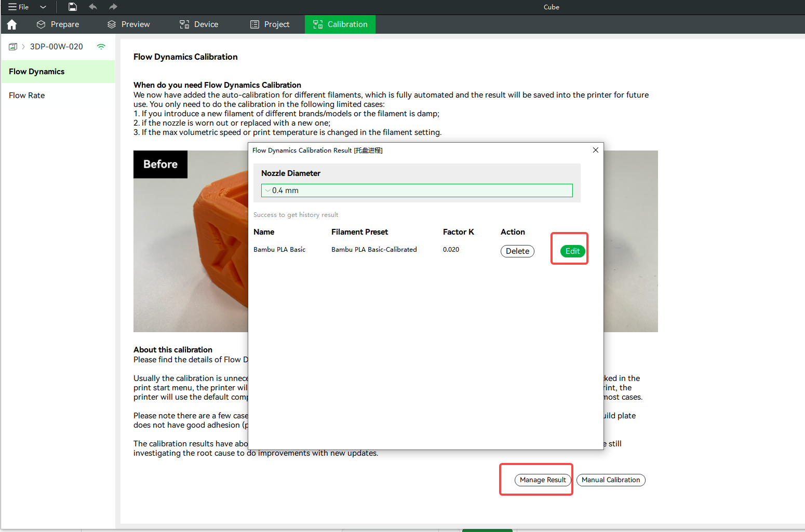Click the Save project icon
The image size is (805, 532).
[72, 7]
